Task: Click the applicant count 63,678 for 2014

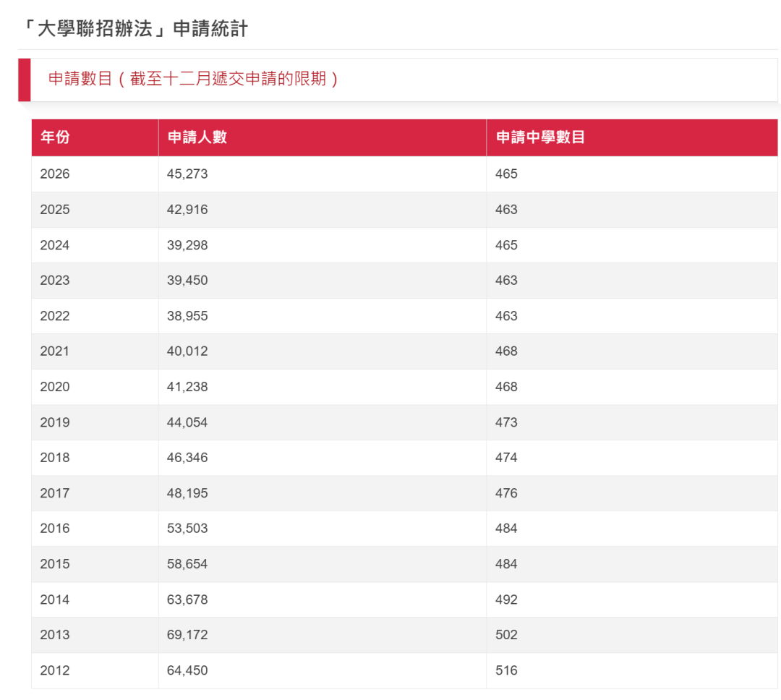Action: tap(187, 599)
